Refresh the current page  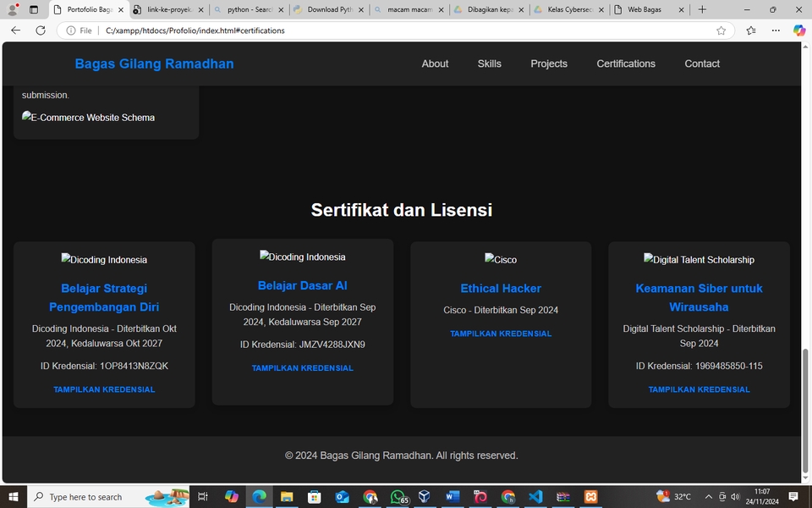[41, 30]
